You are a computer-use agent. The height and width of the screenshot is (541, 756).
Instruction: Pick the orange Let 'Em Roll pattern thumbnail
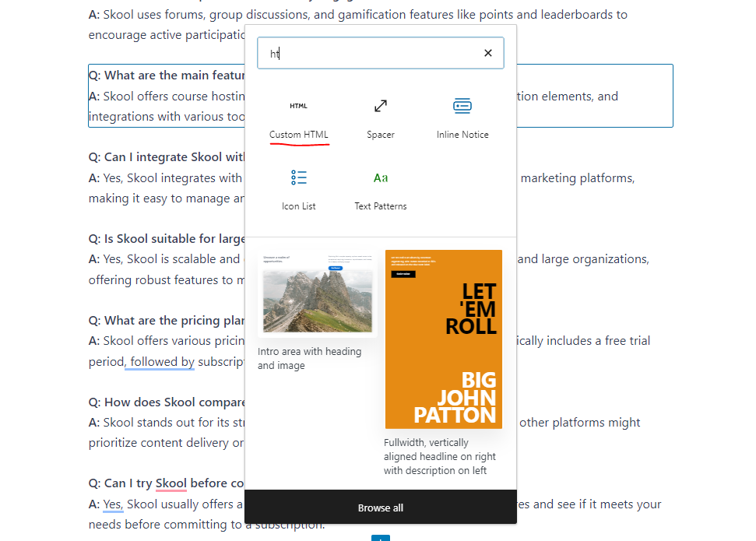pyautogui.click(x=444, y=339)
